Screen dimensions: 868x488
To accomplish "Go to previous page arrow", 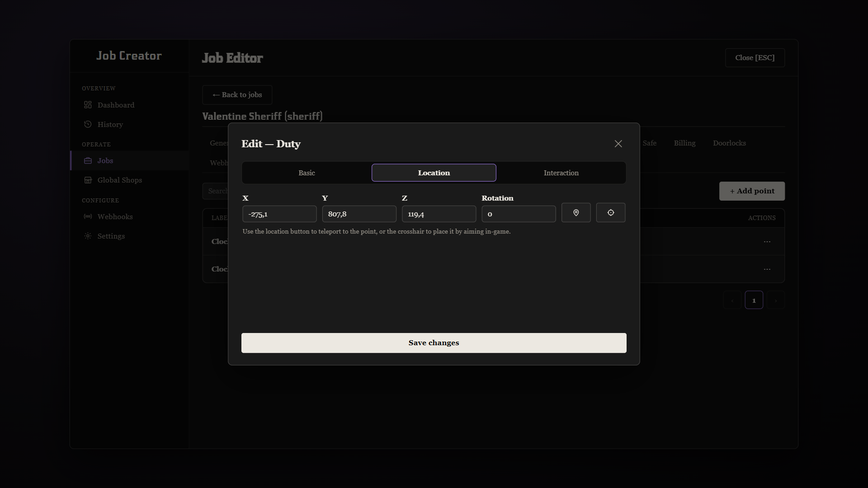I will click(x=732, y=300).
